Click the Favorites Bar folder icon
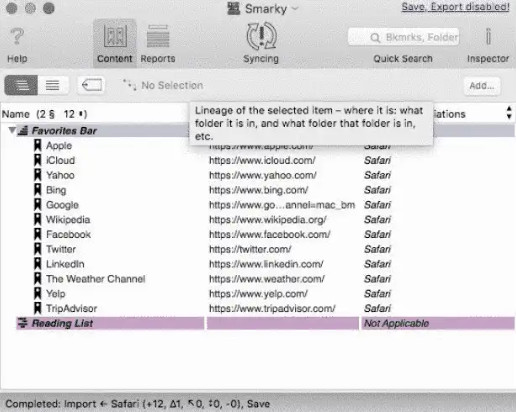 pos(23,130)
